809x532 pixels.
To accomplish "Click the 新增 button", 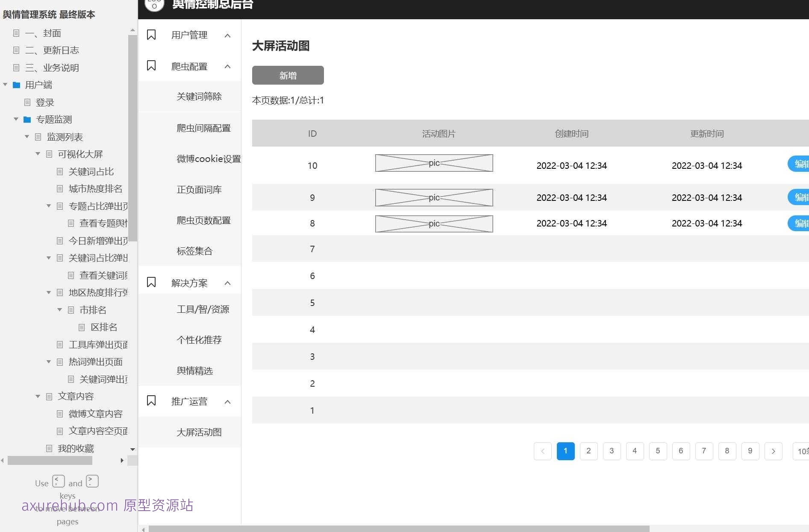I will [287, 75].
